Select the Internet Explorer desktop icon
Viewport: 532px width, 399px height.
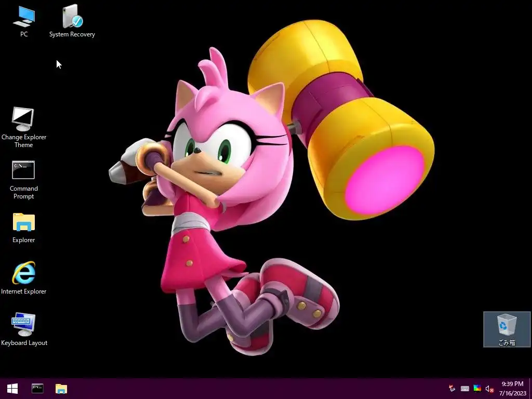tap(23, 277)
